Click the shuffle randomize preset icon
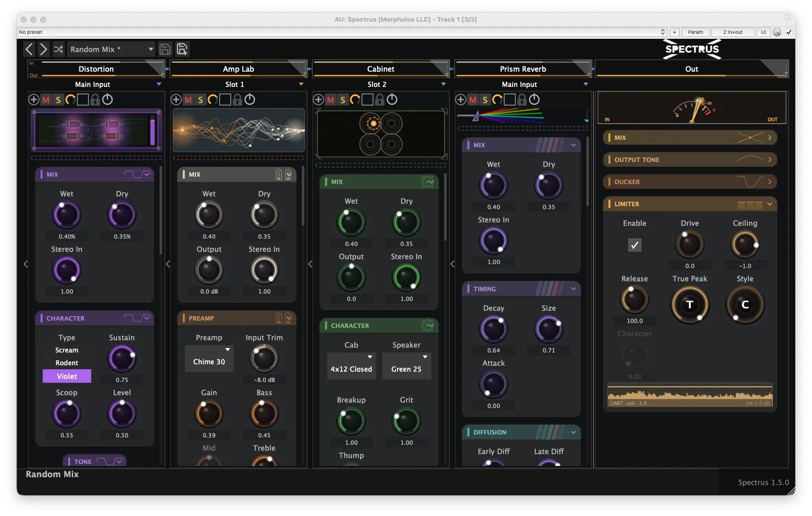Screen dimensions: 812x516 (58, 49)
